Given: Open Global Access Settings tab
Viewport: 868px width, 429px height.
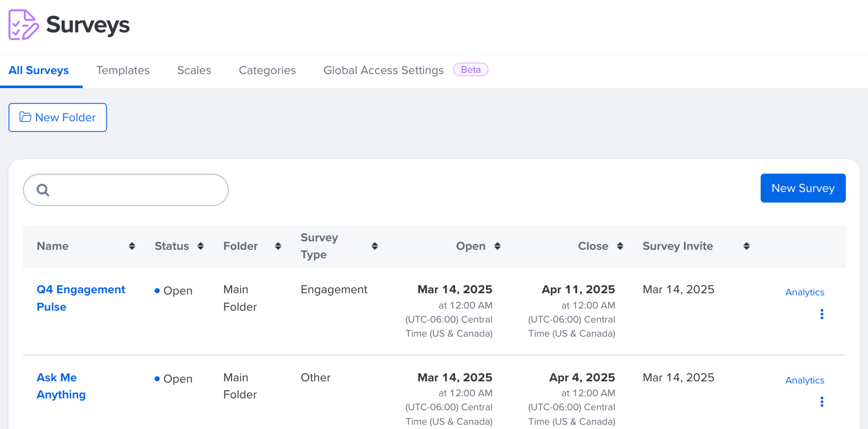Looking at the screenshot, I should [x=383, y=70].
